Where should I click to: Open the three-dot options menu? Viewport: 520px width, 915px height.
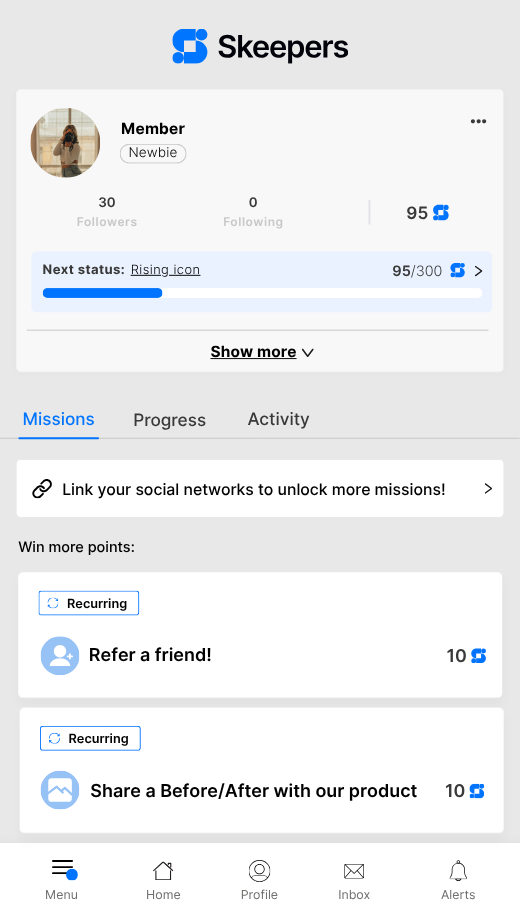[x=479, y=121]
